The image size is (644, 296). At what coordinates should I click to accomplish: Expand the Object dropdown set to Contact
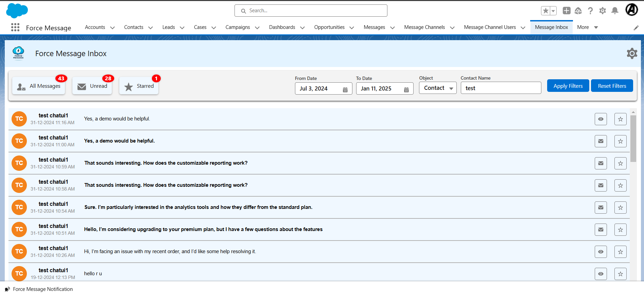pos(438,88)
